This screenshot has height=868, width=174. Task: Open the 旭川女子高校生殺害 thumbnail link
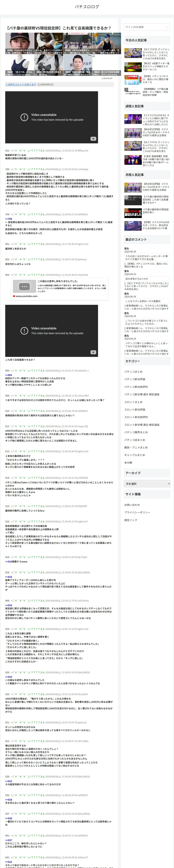coord(107,65)
